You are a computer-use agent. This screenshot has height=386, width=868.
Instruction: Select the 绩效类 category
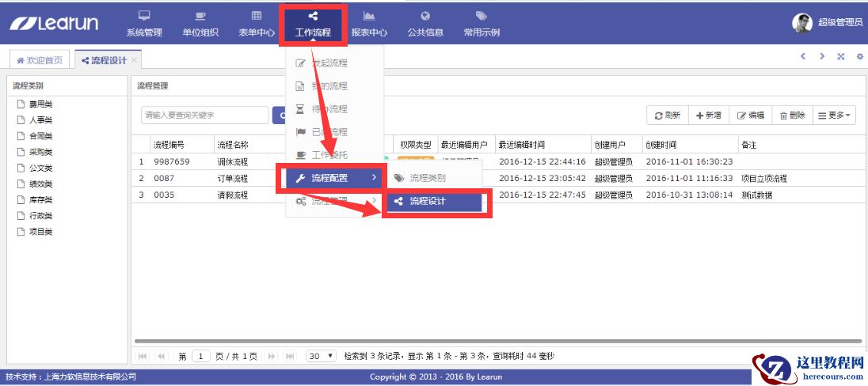[40, 184]
